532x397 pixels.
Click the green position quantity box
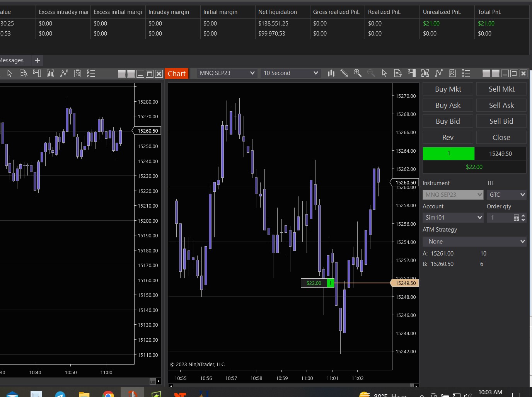pyautogui.click(x=448, y=153)
